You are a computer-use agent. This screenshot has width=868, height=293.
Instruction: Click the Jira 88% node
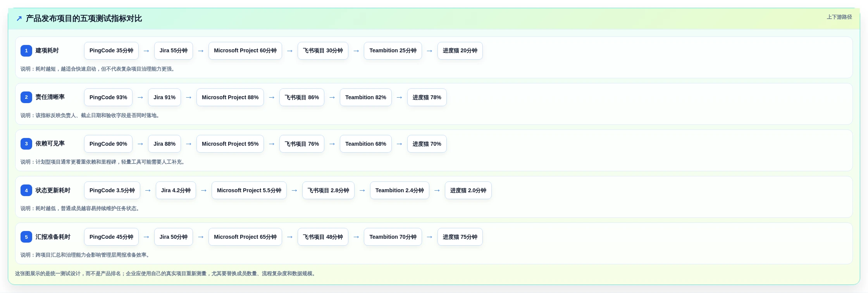coord(164,144)
